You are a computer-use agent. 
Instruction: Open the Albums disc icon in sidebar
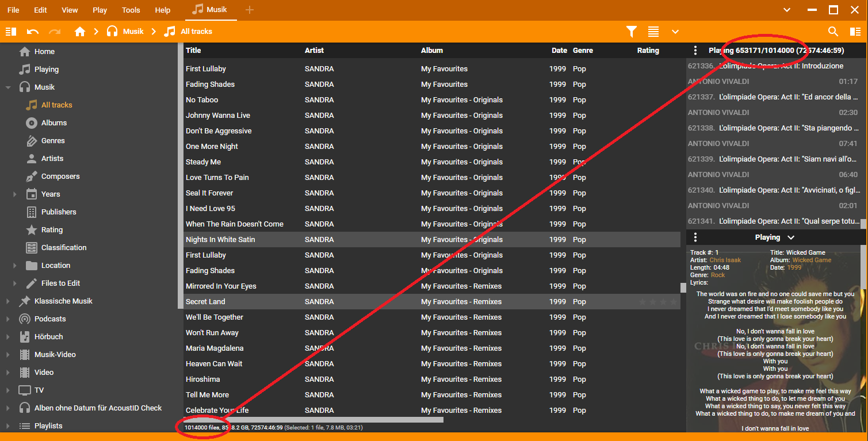32,123
